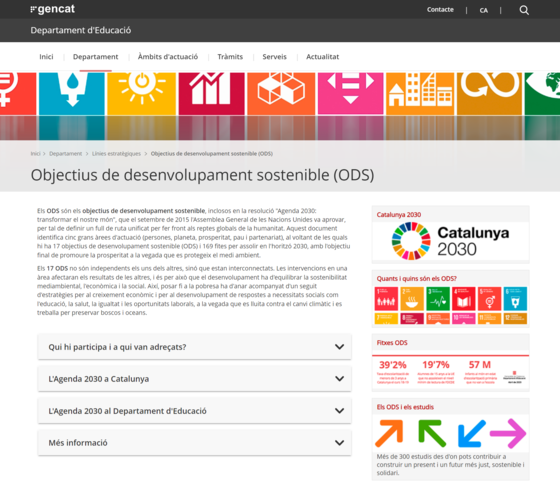Click the orange cubes industry banner tile

(281, 94)
